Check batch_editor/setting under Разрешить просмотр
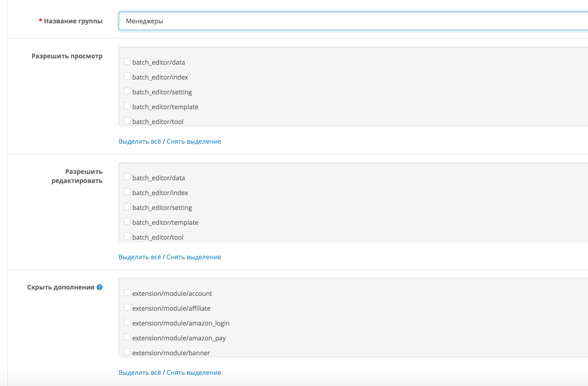This screenshot has height=386, width=588. (127, 91)
